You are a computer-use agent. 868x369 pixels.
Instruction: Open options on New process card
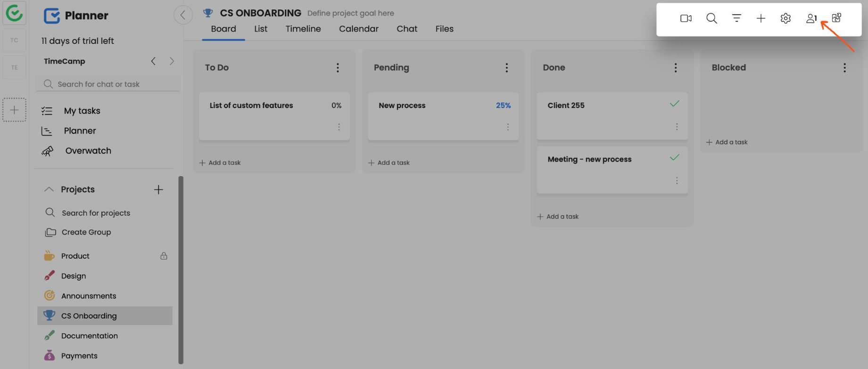508,127
